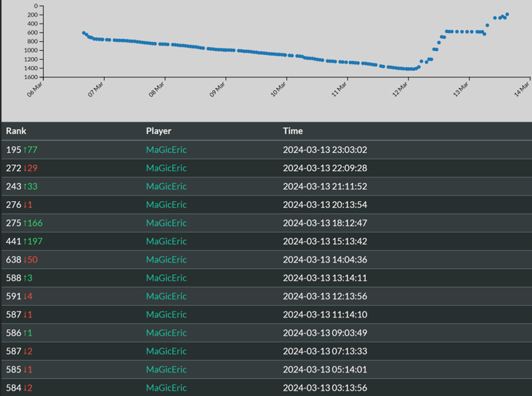Viewport: 532px width, 396px height.
Task: Open MaGicEric link in the 14:04:36 row
Action: [x=166, y=260]
